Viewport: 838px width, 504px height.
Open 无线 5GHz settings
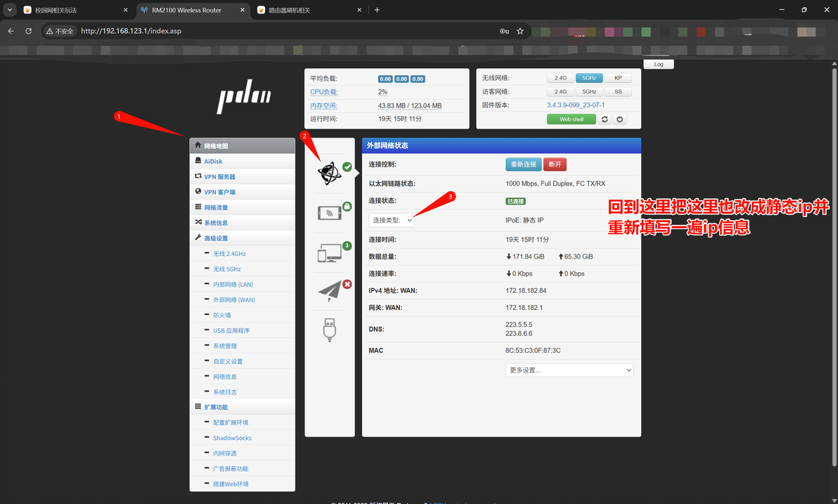[227, 269]
